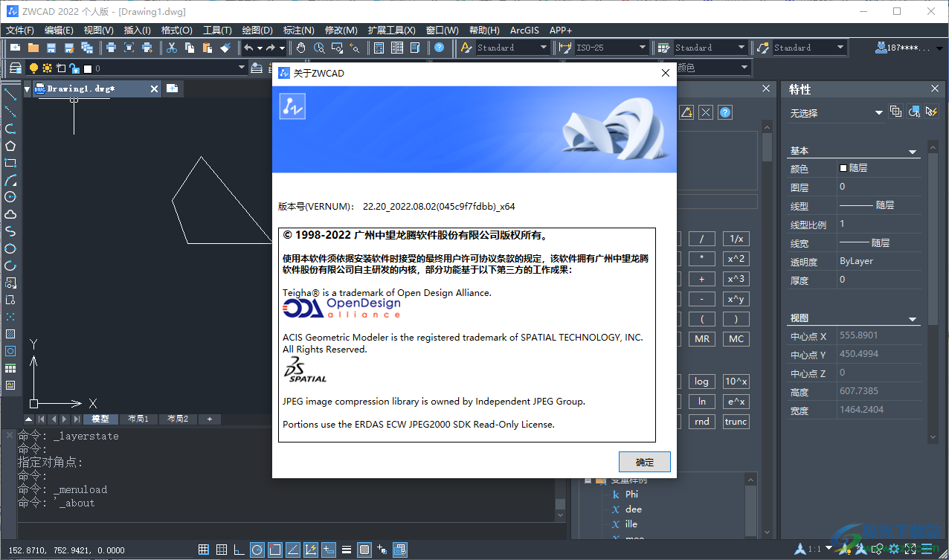The image size is (949, 560).
Task: Click the calculator trunc button
Action: pyautogui.click(x=736, y=422)
